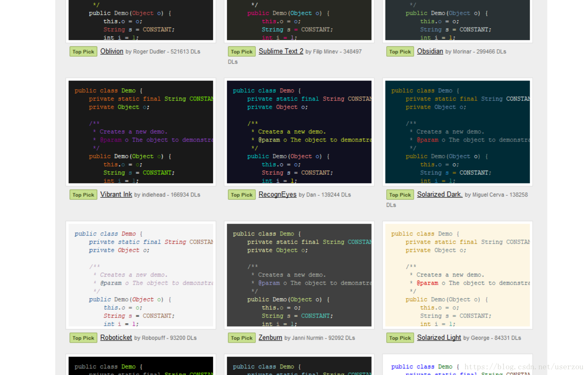Click the text 'by indiehead - 166934 DLs'
The height and width of the screenshot is (375, 588).
coord(167,195)
